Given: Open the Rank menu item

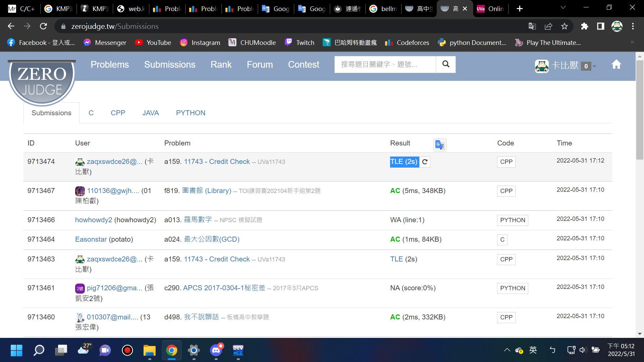Looking at the screenshot, I should point(221,65).
